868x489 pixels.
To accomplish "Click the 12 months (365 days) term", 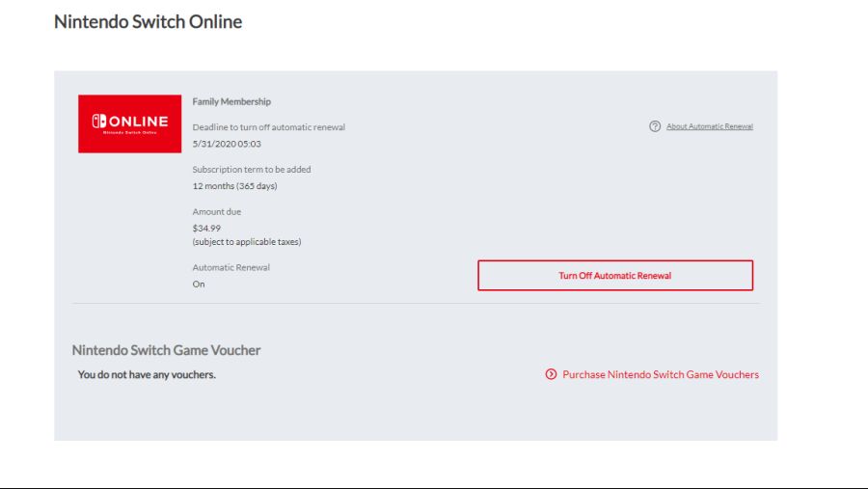I will click(234, 186).
